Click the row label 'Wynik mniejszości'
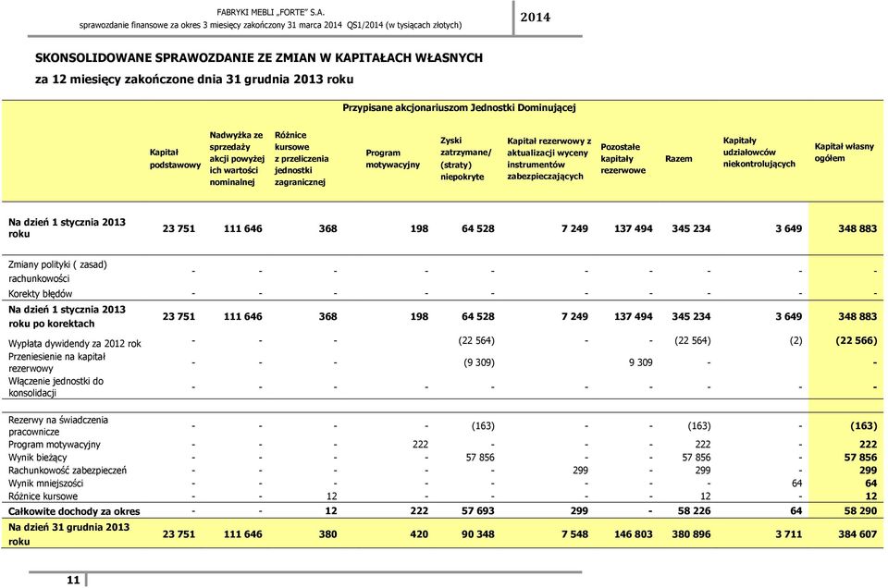 (x=45, y=484)
